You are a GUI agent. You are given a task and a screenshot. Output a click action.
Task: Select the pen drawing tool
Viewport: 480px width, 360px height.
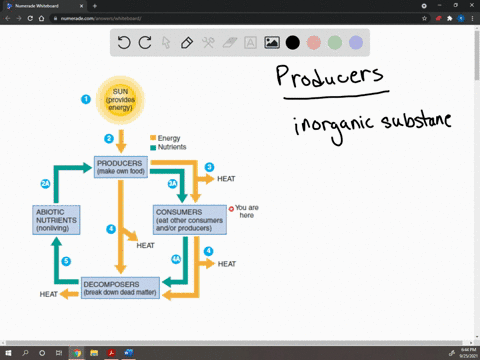(187, 43)
